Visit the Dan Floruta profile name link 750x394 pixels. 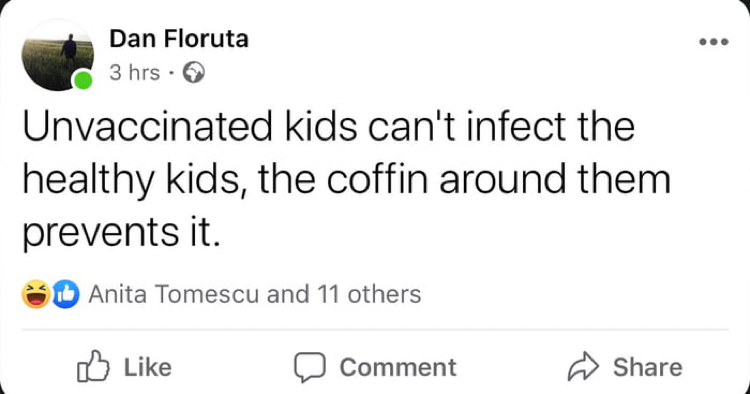[x=179, y=39]
